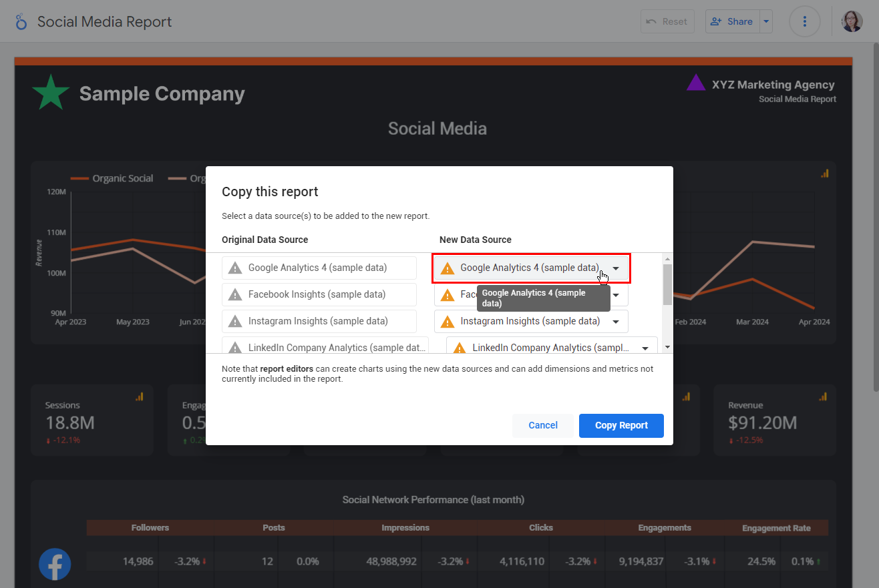The image size is (879, 588).
Task: Click the Facebook logo icon
Action: coord(55,564)
